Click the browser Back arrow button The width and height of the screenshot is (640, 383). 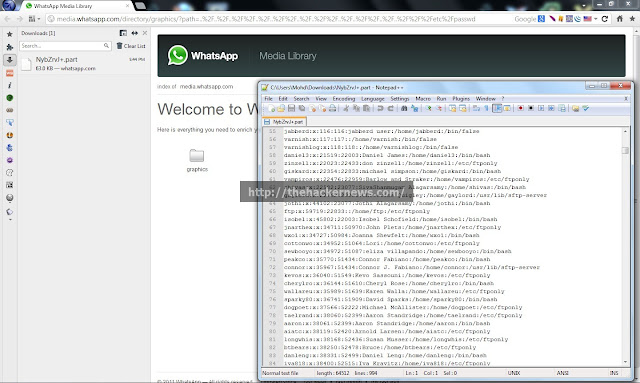[7, 19]
